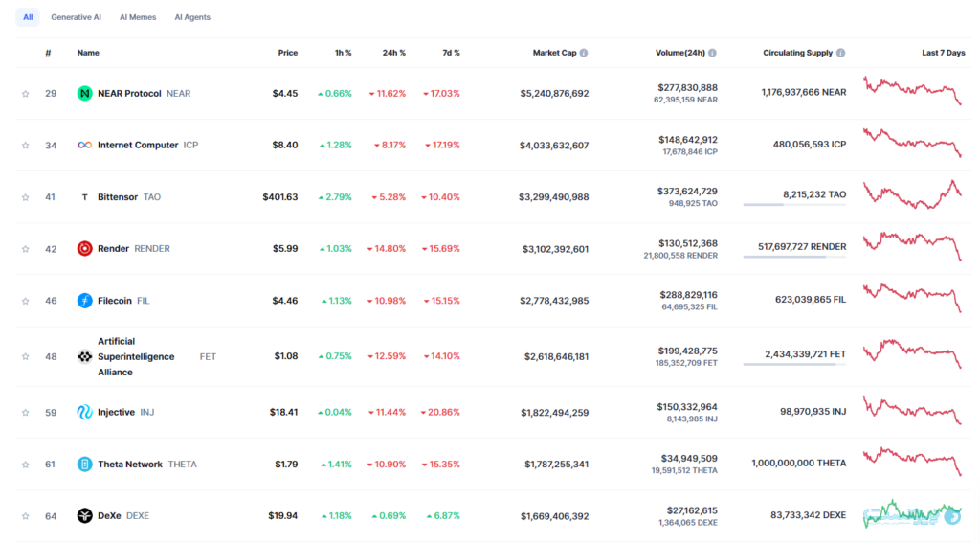The width and height of the screenshot is (980, 544).
Task: Sort by the Price column header
Action: coord(287,53)
